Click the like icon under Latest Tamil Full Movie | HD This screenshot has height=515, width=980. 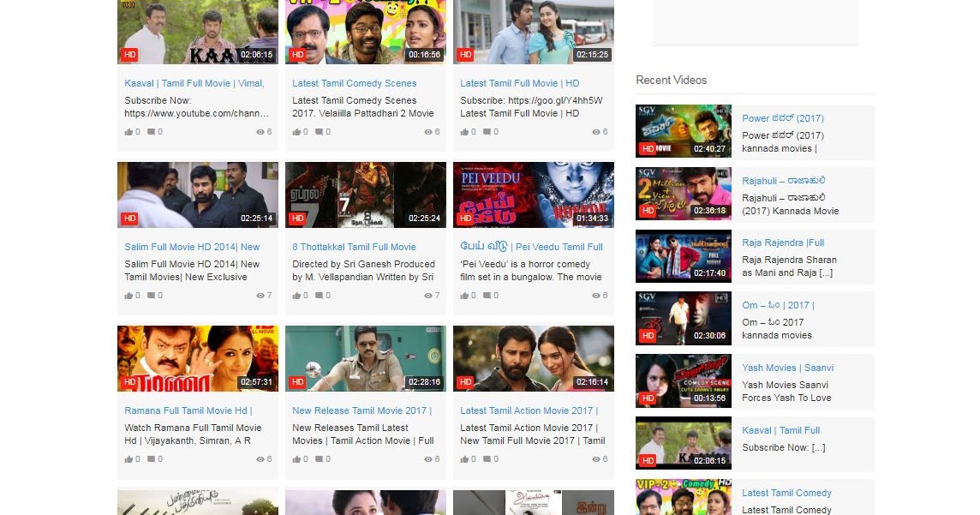[464, 132]
